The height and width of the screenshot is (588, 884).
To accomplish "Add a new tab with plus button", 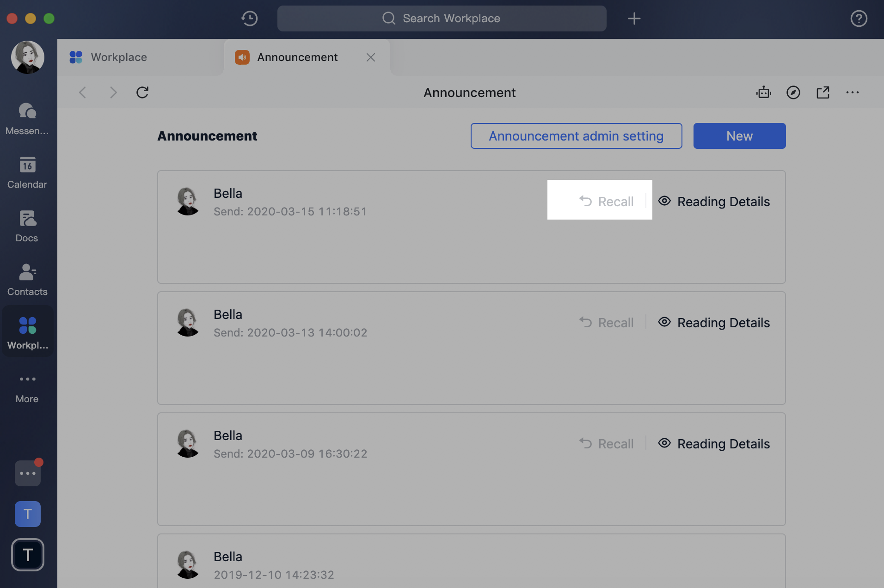I will click(634, 18).
